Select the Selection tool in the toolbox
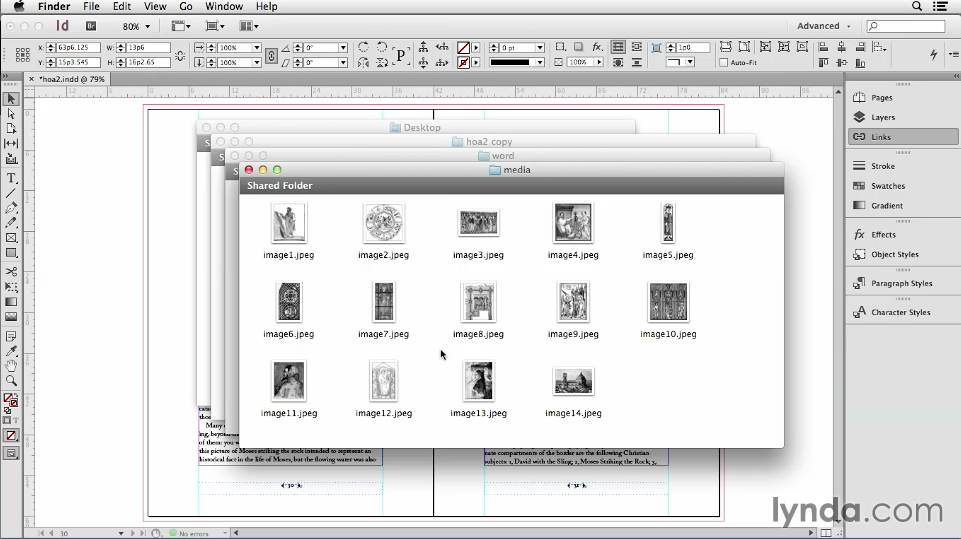 point(11,99)
